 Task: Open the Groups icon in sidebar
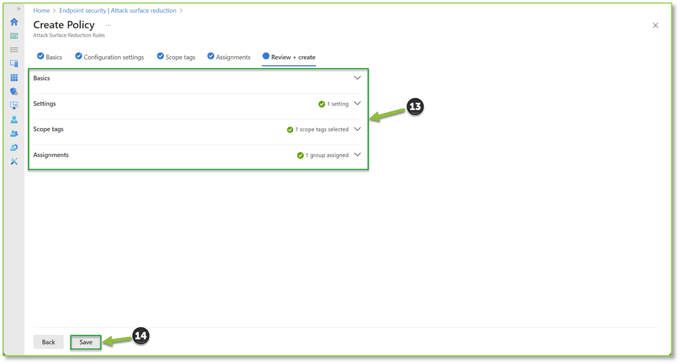click(14, 134)
